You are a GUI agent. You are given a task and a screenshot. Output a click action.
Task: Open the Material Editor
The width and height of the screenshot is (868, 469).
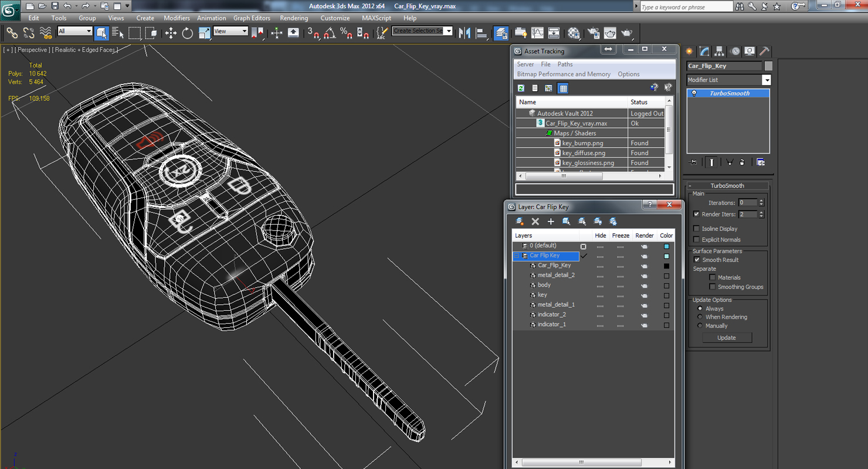click(574, 33)
